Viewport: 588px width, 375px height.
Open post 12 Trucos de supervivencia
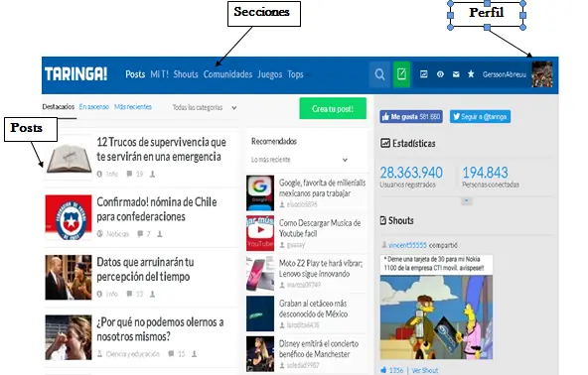tap(161, 149)
